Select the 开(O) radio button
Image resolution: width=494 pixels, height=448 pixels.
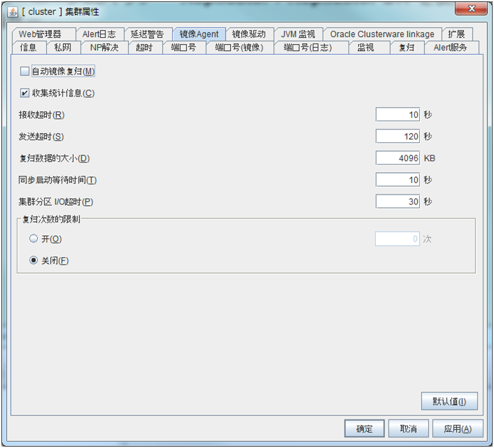[34, 239]
